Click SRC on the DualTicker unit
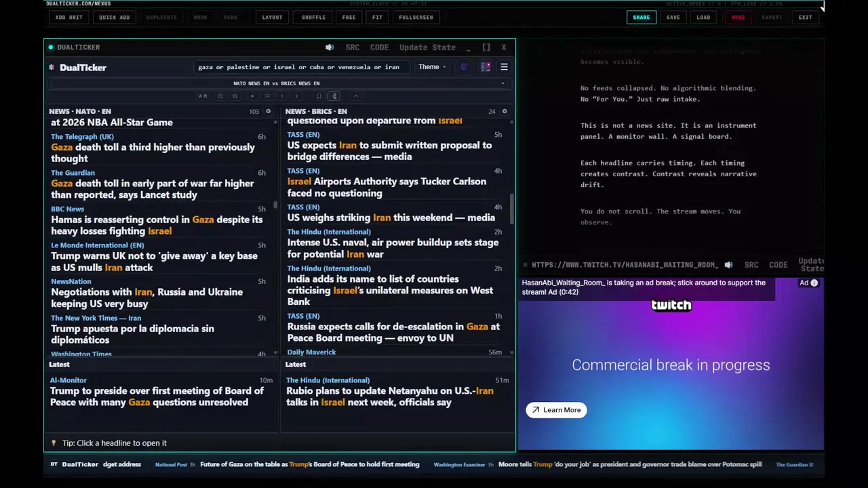The height and width of the screenshot is (488, 868). coord(353,47)
